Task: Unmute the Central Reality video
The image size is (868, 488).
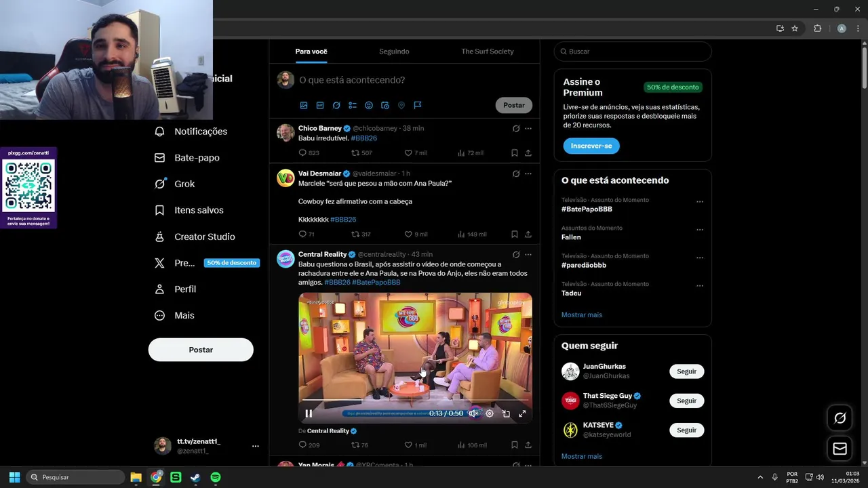Action: pos(473,413)
